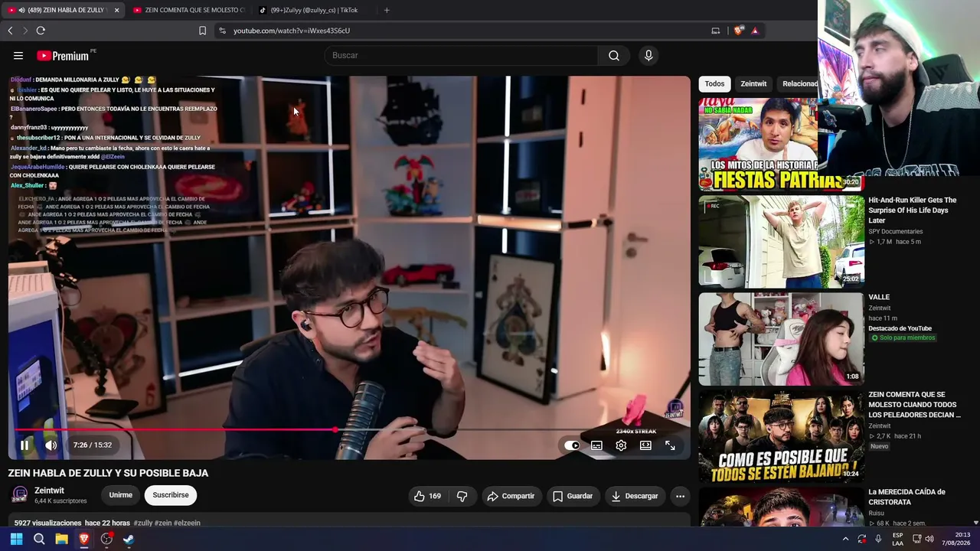Open the Zeintwit channel avatar
This screenshot has width=980, height=551.
tap(20, 494)
